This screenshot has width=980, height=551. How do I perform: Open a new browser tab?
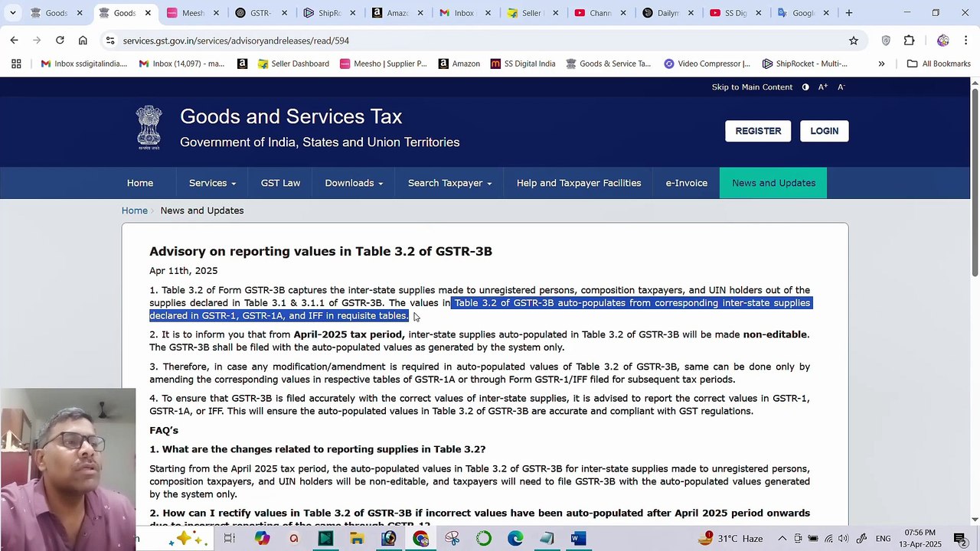pos(848,13)
